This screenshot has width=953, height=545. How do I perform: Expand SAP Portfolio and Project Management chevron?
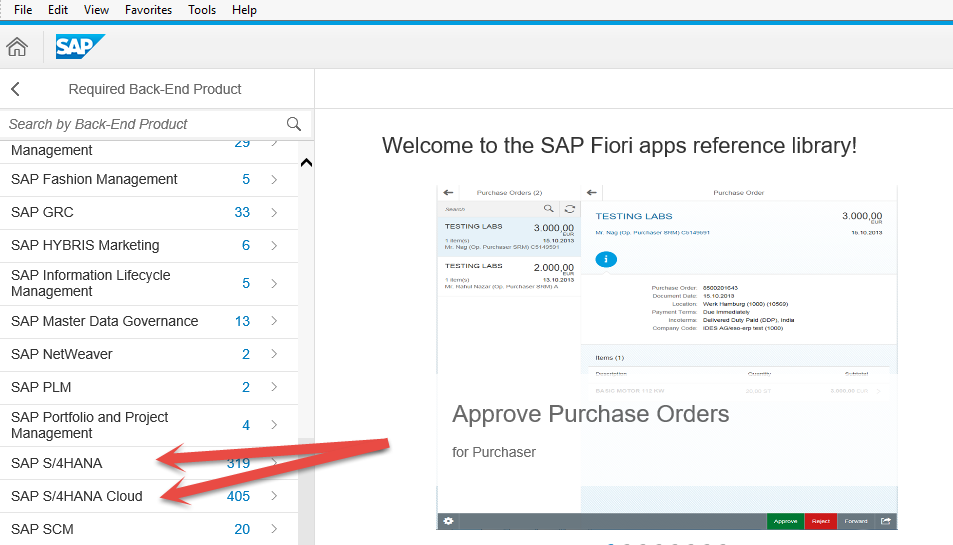click(x=274, y=425)
